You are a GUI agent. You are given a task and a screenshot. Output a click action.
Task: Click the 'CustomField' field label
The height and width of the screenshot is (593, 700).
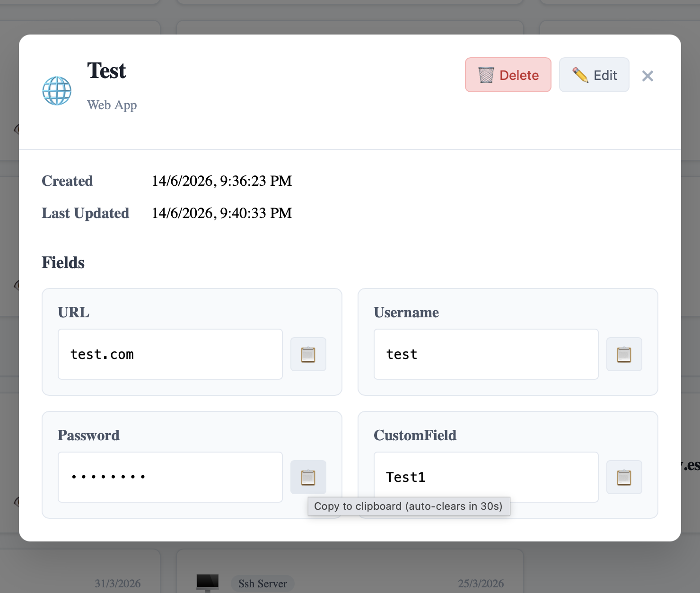click(x=415, y=436)
